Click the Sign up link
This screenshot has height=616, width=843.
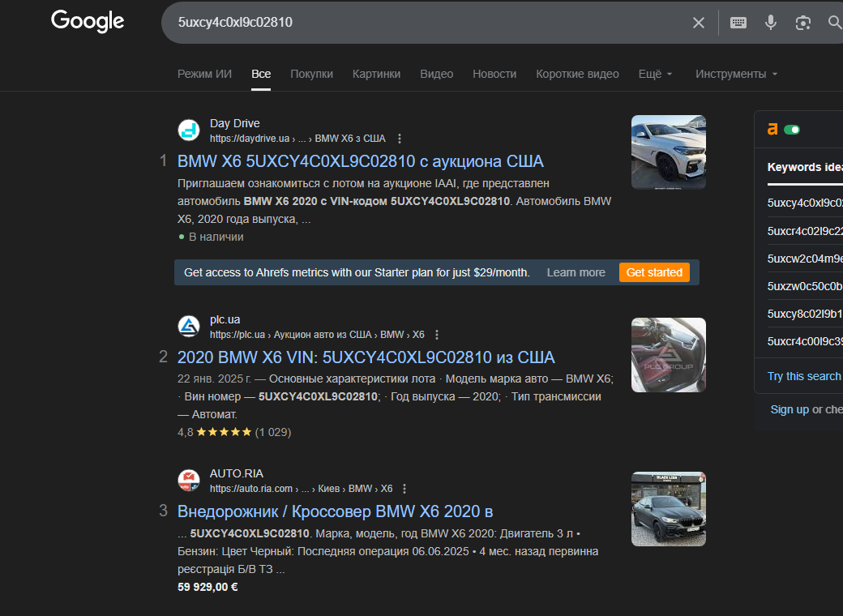tap(790, 409)
